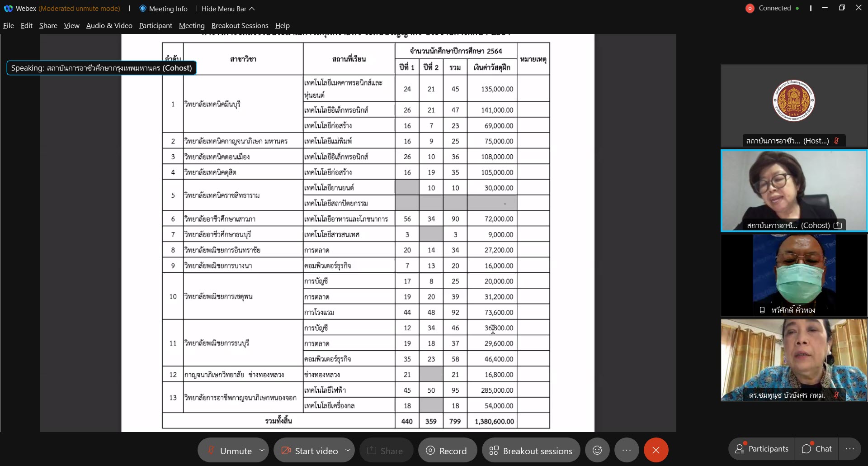
Task: Click วิทยาลัยเทคนิคมีนบุรี row name cell
Action: [x=243, y=104]
